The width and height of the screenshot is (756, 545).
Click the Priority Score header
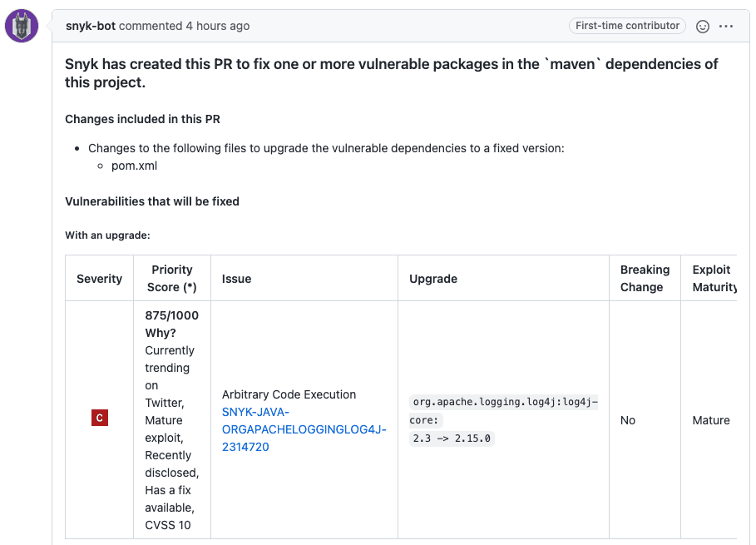coord(172,279)
